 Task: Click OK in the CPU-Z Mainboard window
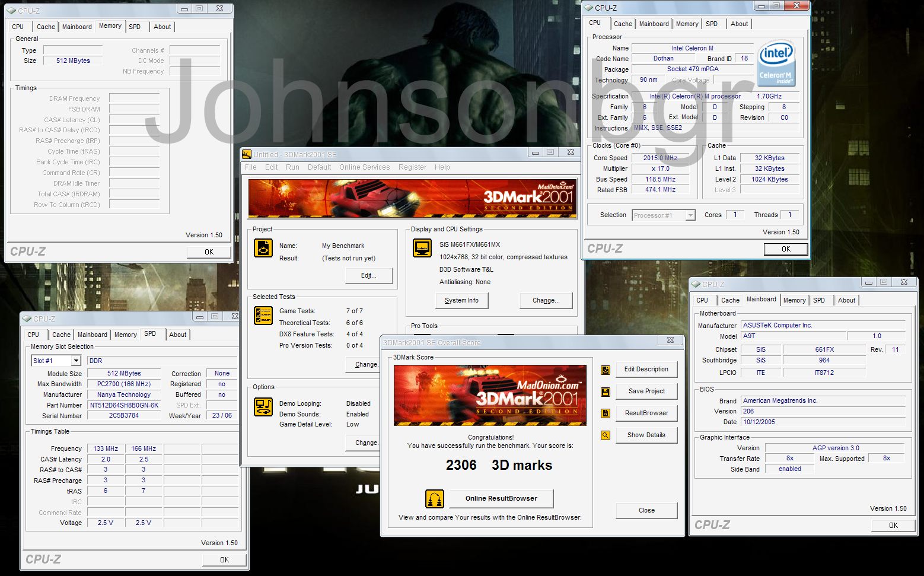pos(894,525)
